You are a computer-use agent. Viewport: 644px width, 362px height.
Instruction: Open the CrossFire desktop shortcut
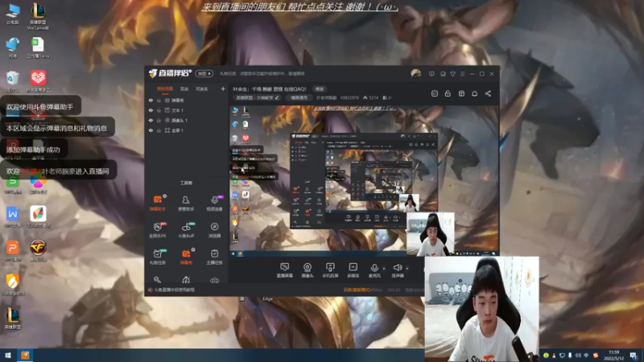pyautogui.click(x=38, y=250)
